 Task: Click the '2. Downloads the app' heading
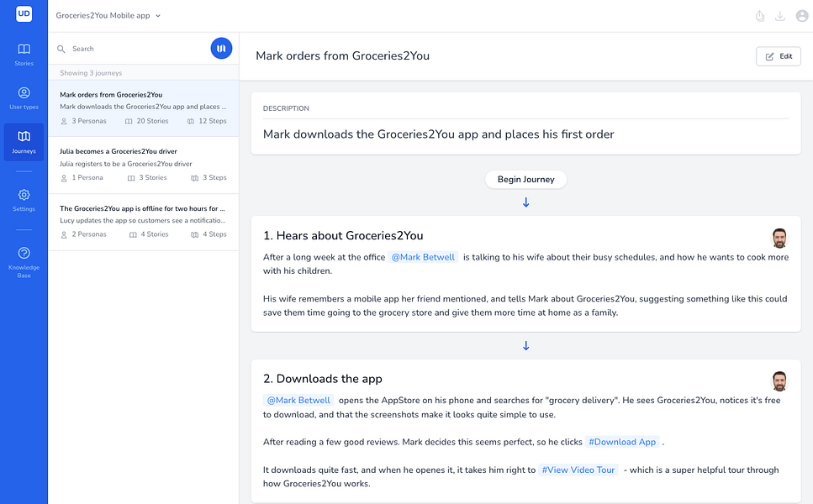pos(323,379)
